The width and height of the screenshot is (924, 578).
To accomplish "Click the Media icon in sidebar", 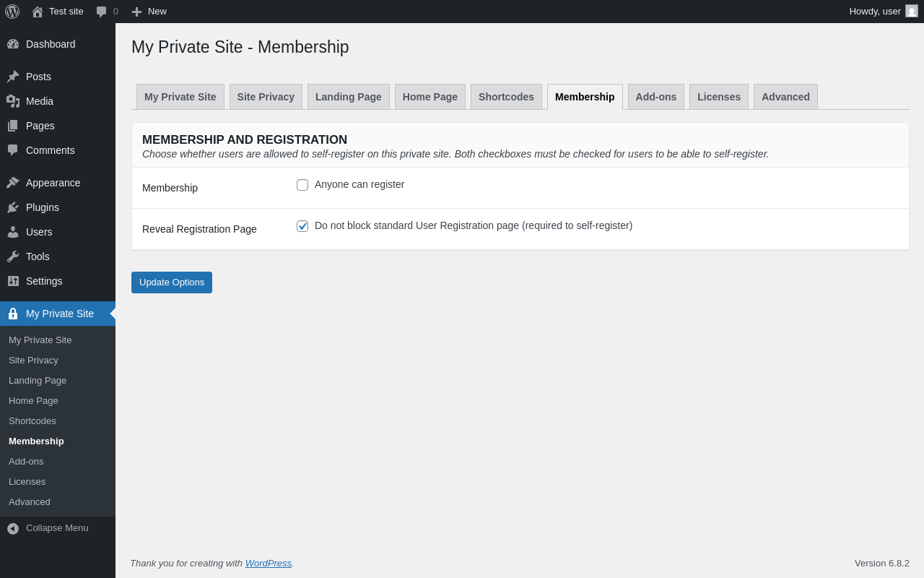I will (13, 101).
